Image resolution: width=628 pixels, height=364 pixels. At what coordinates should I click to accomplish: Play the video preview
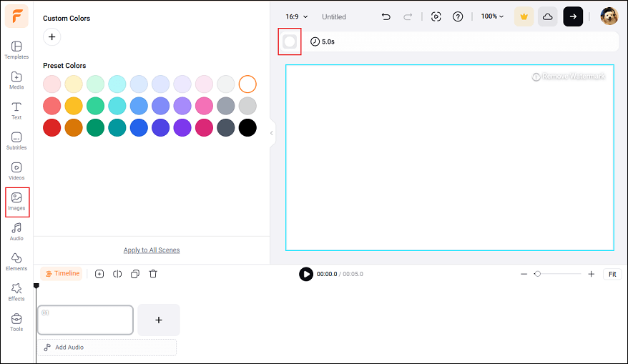point(306,274)
